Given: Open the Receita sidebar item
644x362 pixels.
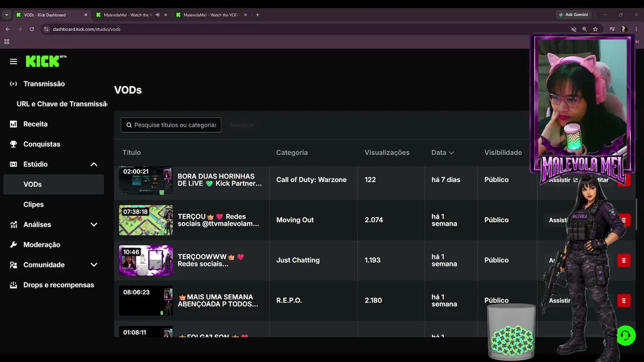Looking at the screenshot, I should point(35,124).
